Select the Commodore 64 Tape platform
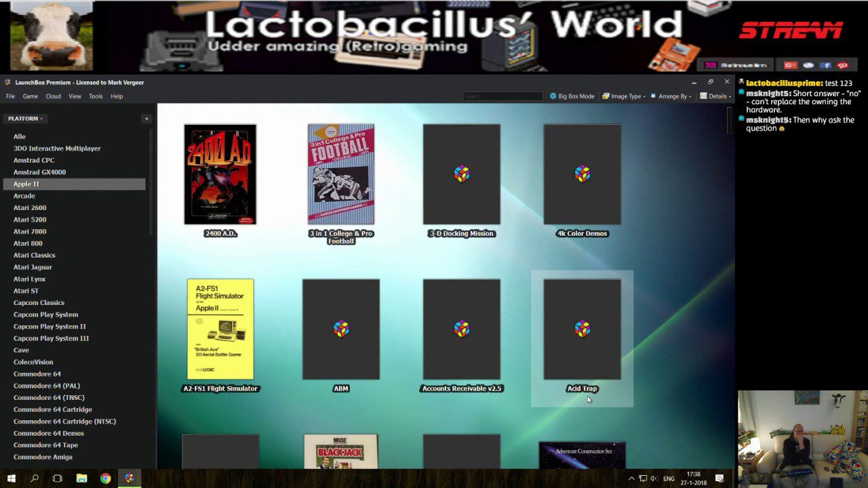 pyautogui.click(x=74, y=445)
